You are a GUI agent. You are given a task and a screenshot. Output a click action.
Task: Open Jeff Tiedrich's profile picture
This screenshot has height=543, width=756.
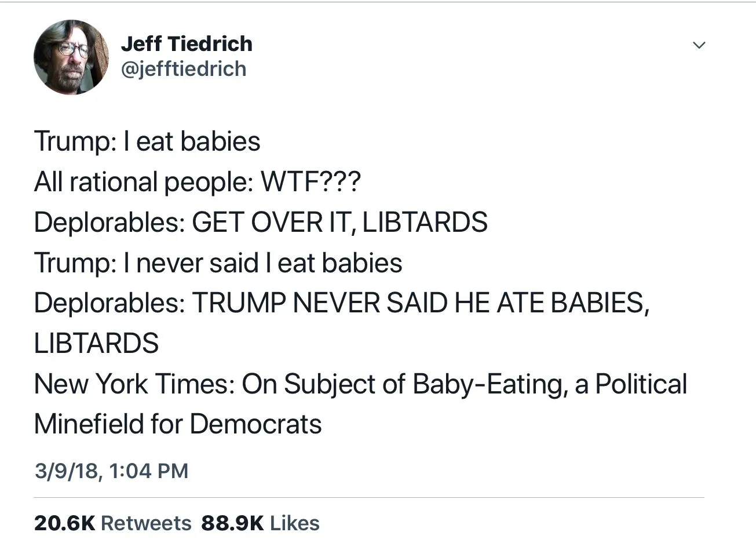[71, 57]
